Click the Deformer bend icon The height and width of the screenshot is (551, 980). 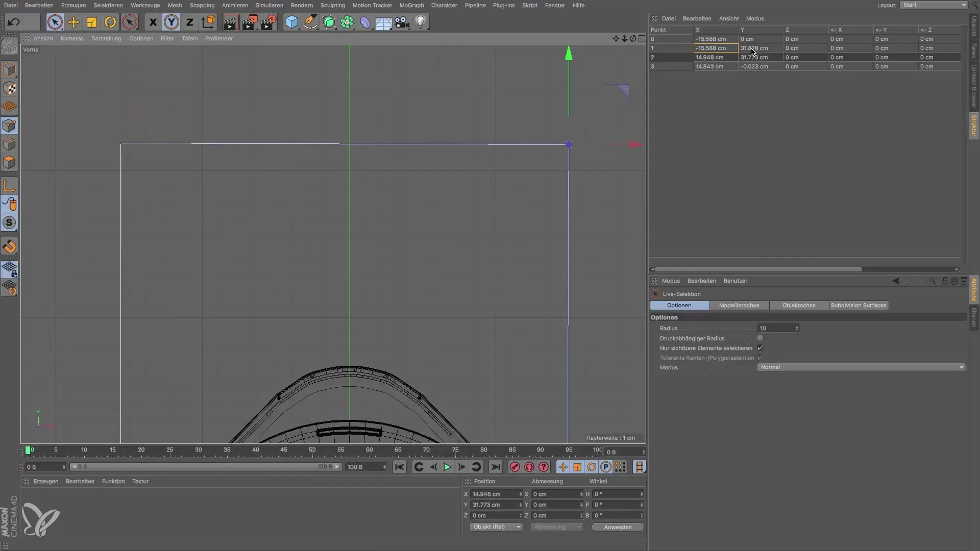tap(365, 22)
